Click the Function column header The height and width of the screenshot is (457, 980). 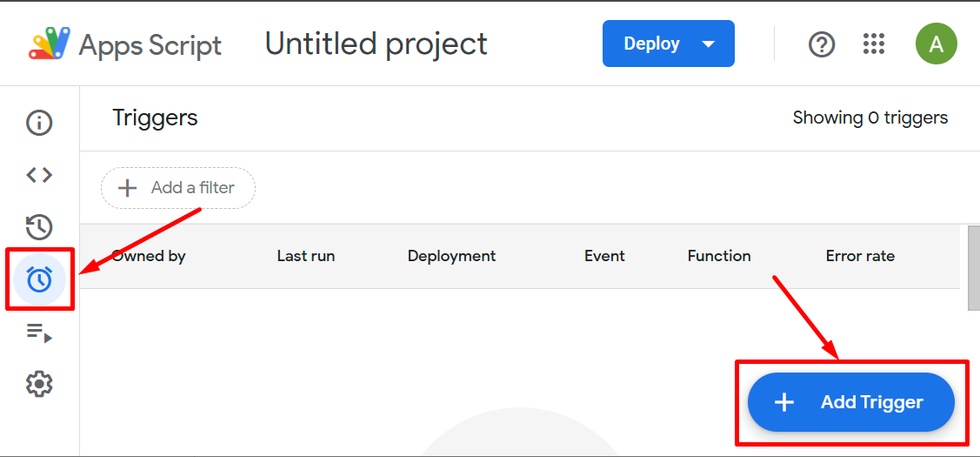(719, 256)
